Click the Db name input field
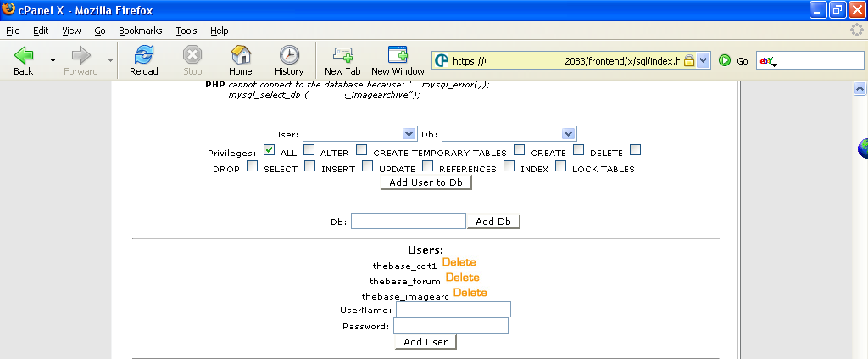Screen dimensions: 868x359 (409, 221)
